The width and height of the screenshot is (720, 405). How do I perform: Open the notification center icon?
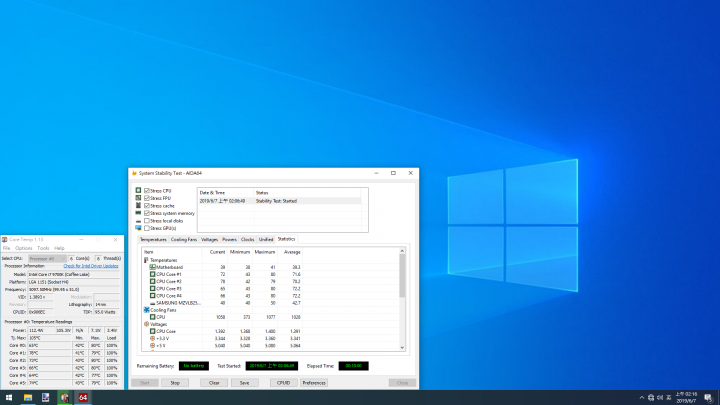click(x=709, y=398)
